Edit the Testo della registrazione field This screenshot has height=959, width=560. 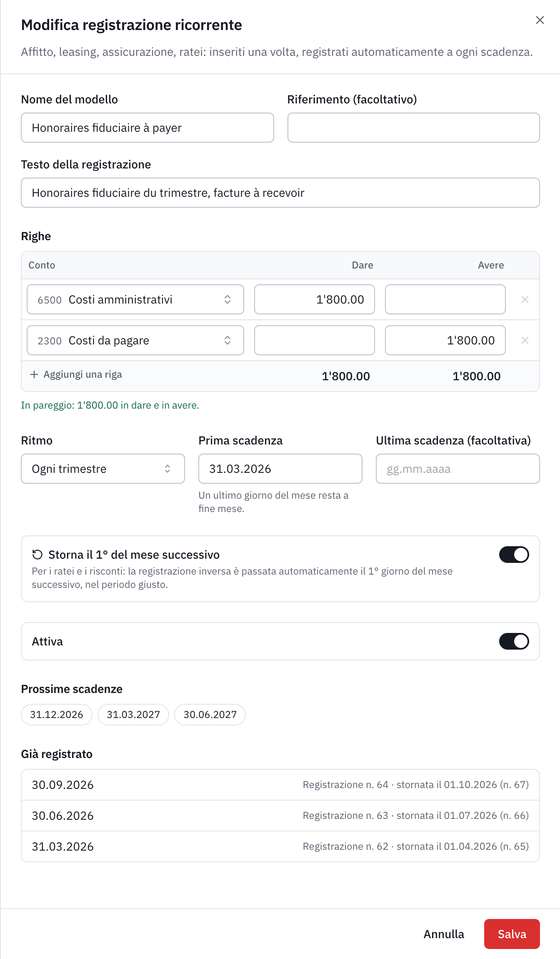click(x=280, y=193)
